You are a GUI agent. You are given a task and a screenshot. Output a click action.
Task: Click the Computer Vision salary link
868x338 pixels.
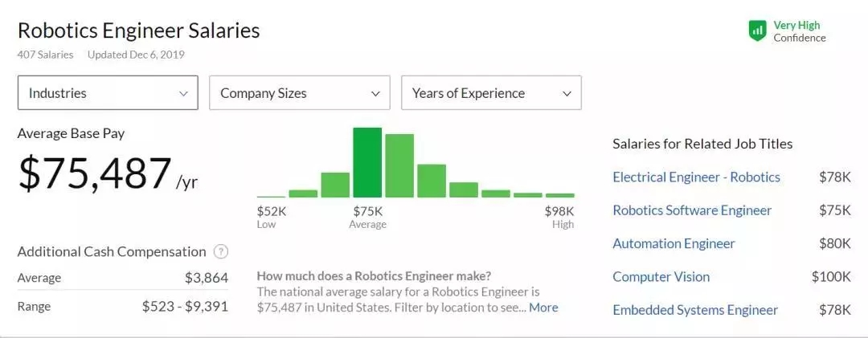point(661,277)
